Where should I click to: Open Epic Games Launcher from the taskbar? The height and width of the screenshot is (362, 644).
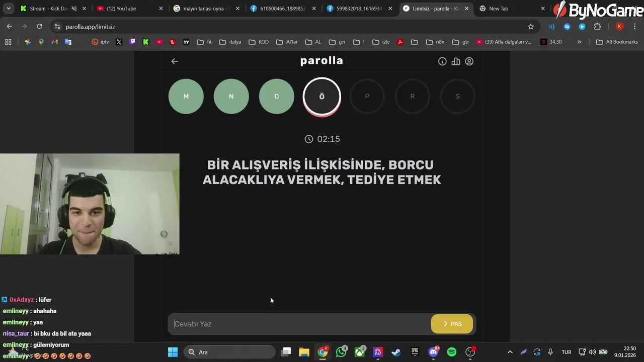[x=415, y=352]
